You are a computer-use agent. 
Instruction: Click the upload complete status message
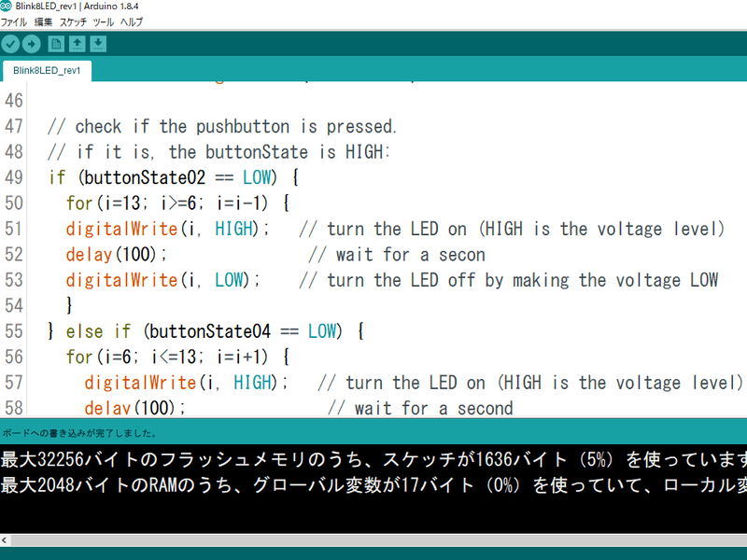pyautogui.click(x=79, y=433)
